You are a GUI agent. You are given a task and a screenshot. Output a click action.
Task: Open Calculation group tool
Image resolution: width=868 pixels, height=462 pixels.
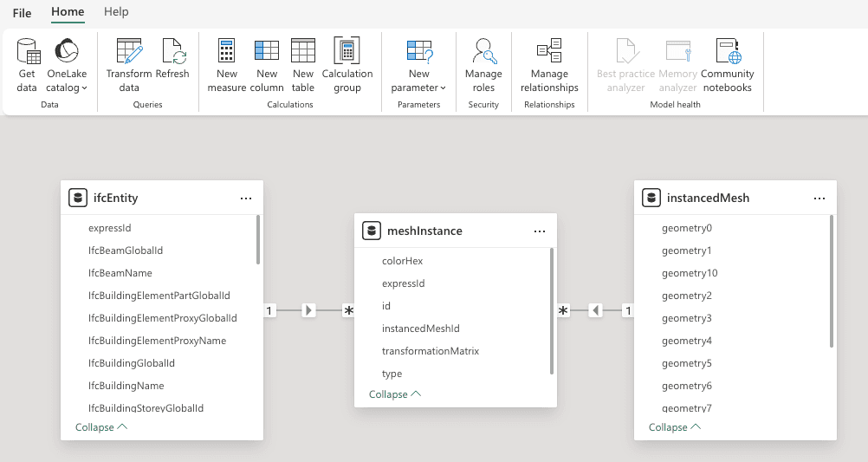point(347,53)
